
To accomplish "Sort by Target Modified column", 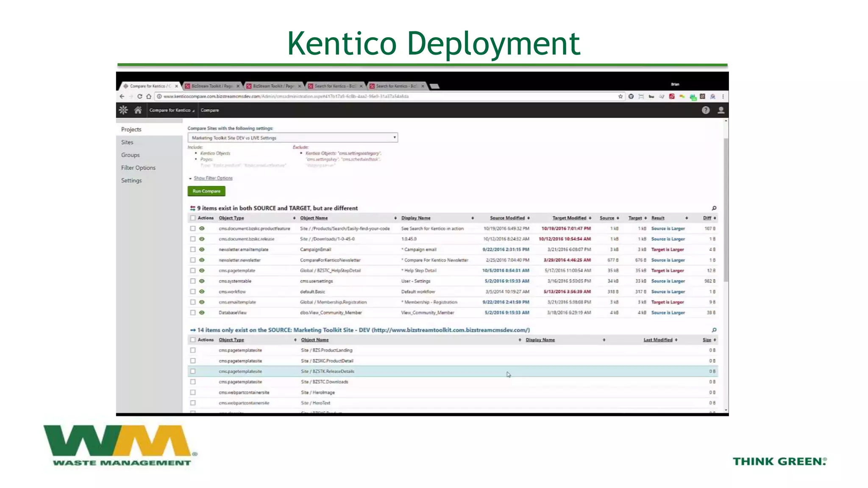I will 569,218.
